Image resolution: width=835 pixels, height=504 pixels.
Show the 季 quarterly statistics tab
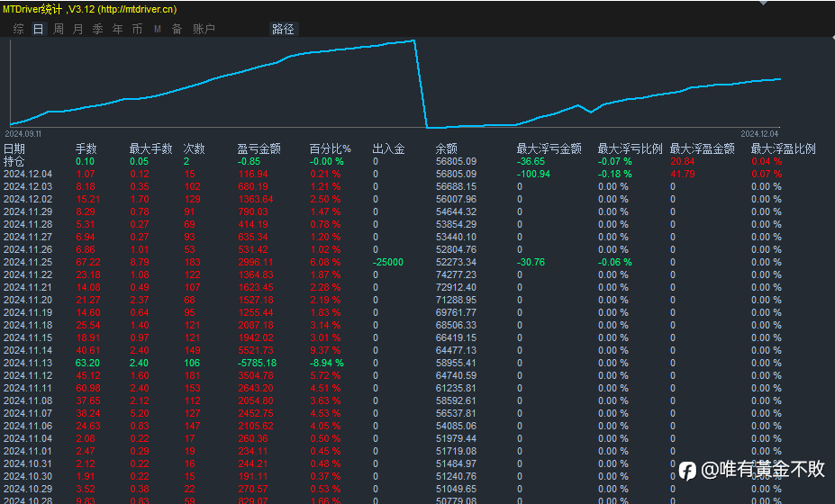coord(97,29)
